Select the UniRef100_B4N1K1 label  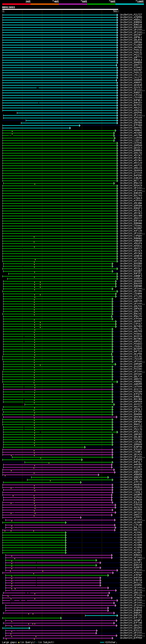131,555
